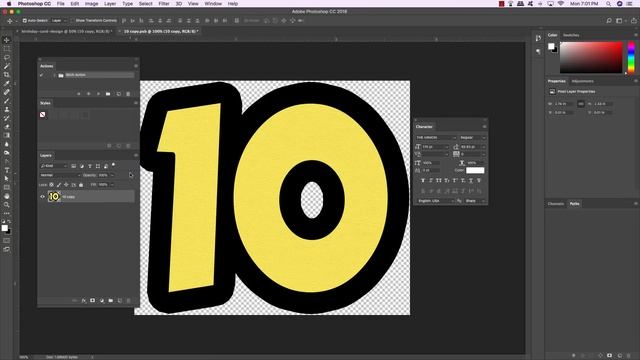
Task: Hide the 10 copy layer eye icon
Action: (x=42, y=197)
